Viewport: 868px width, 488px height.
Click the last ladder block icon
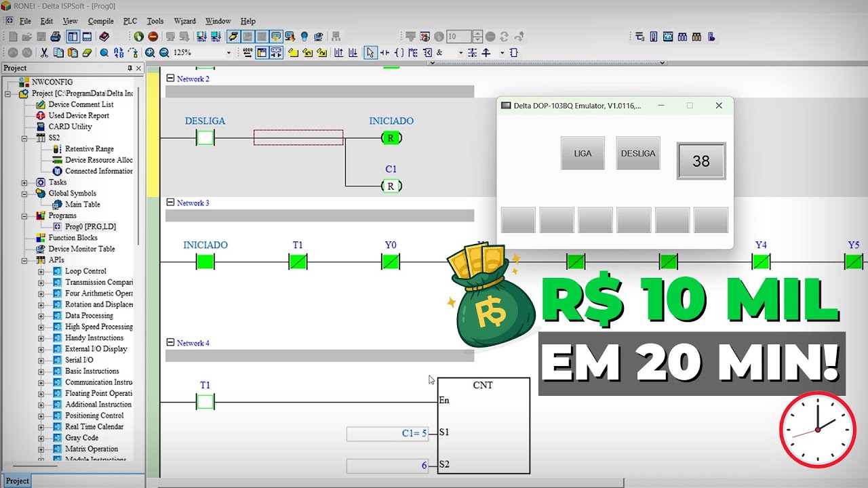pyautogui.click(x=513, y=52)
